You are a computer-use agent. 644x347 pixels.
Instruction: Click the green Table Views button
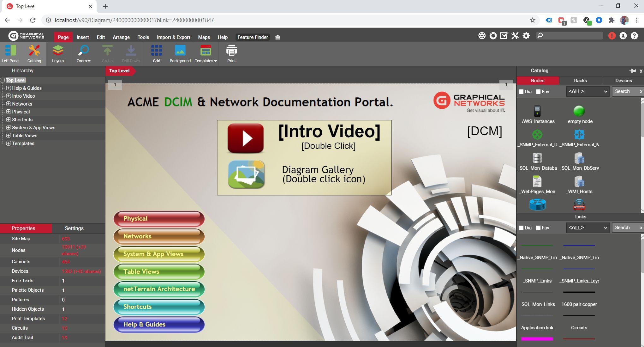click(x=159, y=272)
